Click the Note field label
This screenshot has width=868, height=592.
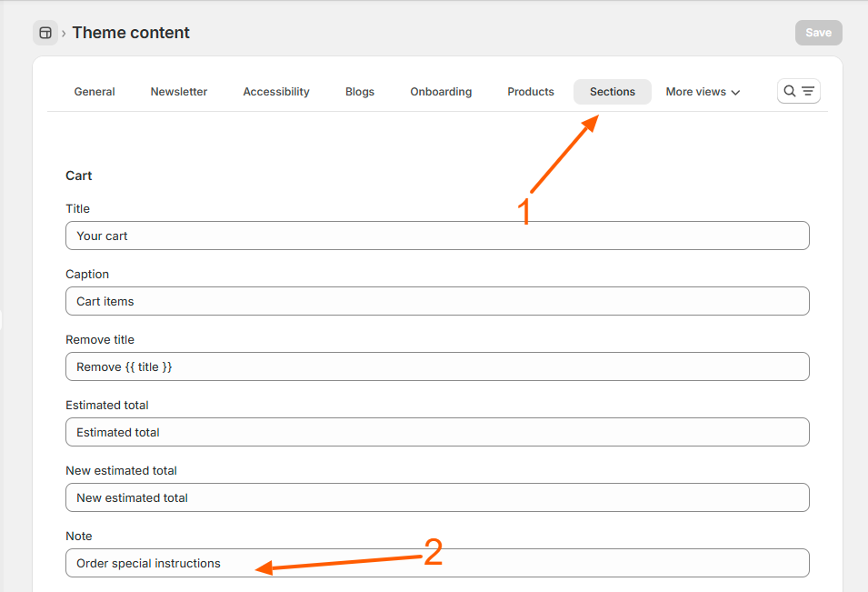coord(78,536)
